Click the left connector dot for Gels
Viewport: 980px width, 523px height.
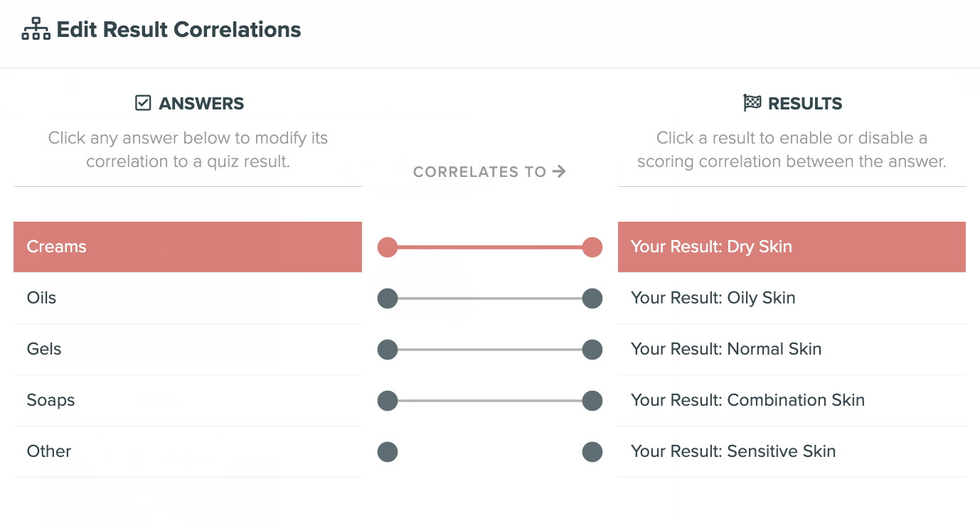coord(388,350)
